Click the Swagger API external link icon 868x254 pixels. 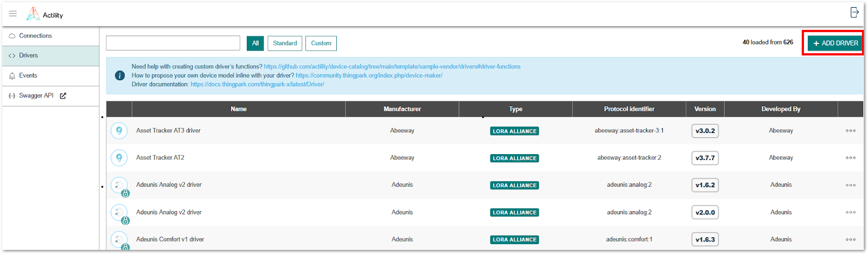(x=63, y=96)
